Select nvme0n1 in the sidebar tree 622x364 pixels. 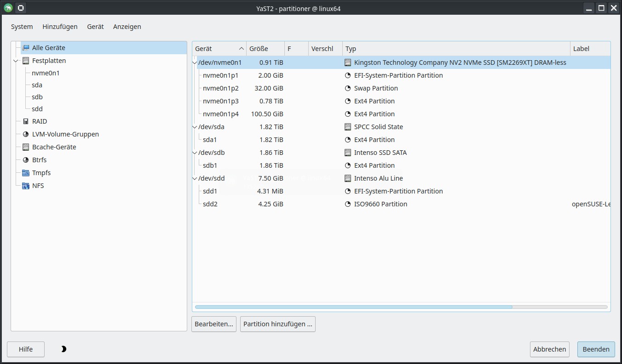(46, 73)
